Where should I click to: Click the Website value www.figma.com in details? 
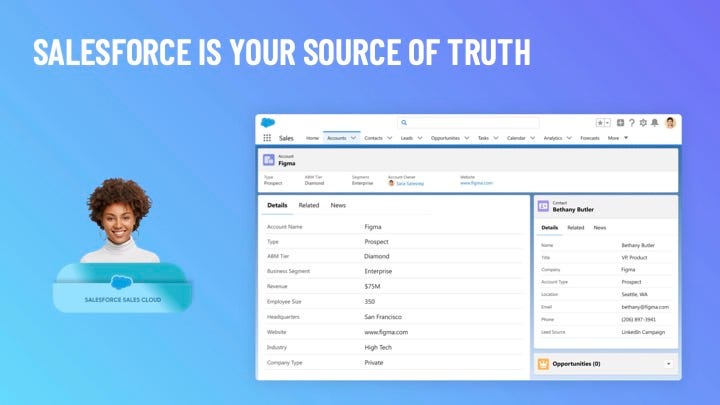click(386, 332)
